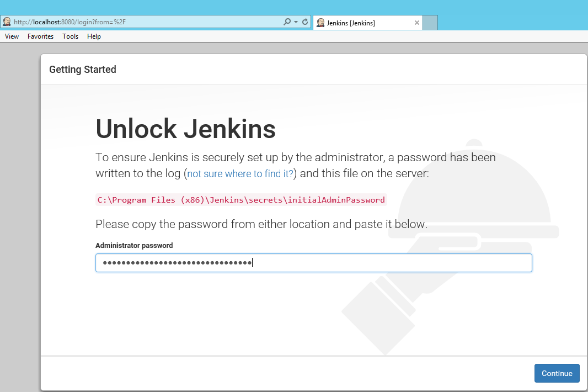588x392 pixels.
Task: Open a new tab with blank tab button
Action: coord(430,23)
